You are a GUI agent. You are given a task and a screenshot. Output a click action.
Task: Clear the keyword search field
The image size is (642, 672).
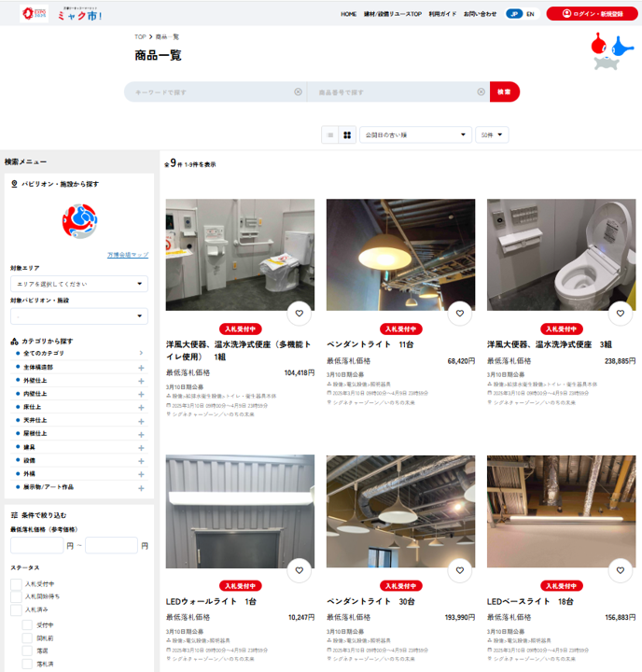pyautogui.click(x=298, y=91)
